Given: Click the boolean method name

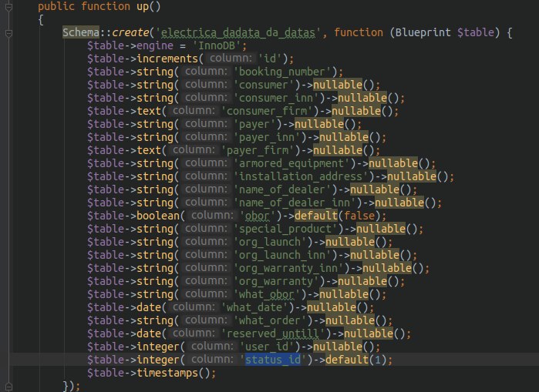Looking at the screenshot, I should point(158,216).
